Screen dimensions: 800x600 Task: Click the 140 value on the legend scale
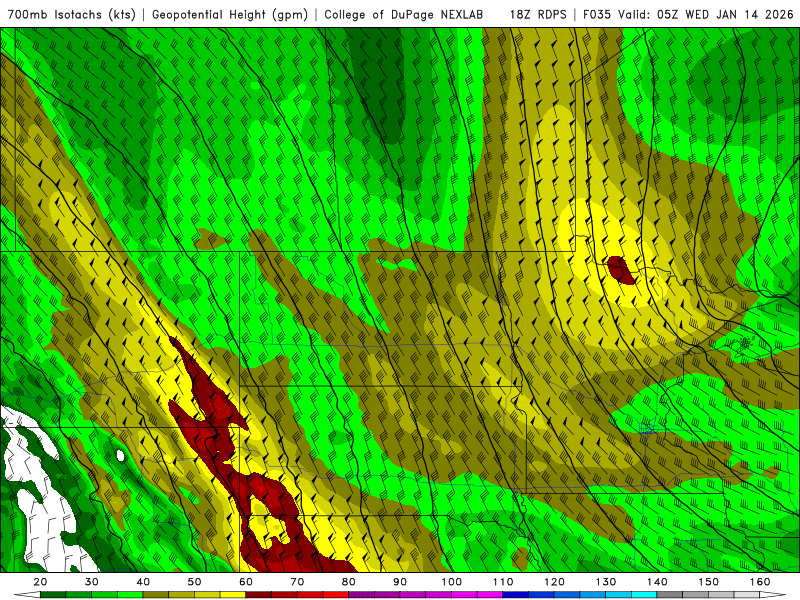coord(658,582)
